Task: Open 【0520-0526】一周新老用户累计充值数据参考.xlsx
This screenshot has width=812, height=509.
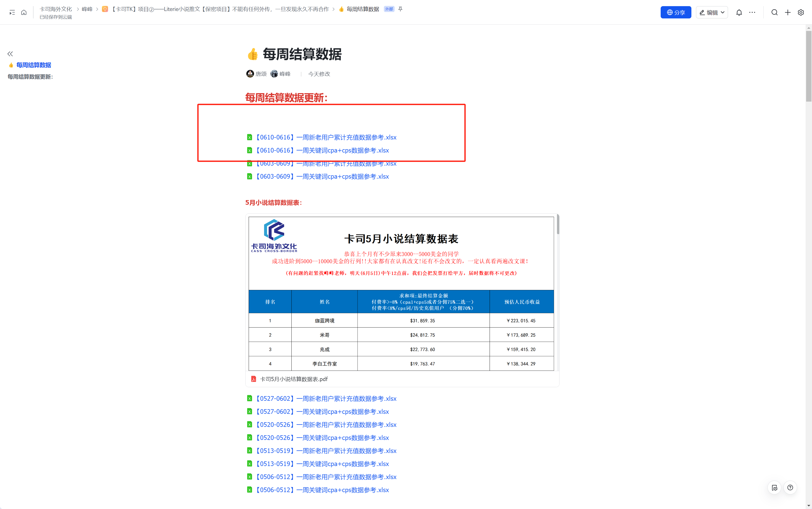Action: (x=326, y=425)
